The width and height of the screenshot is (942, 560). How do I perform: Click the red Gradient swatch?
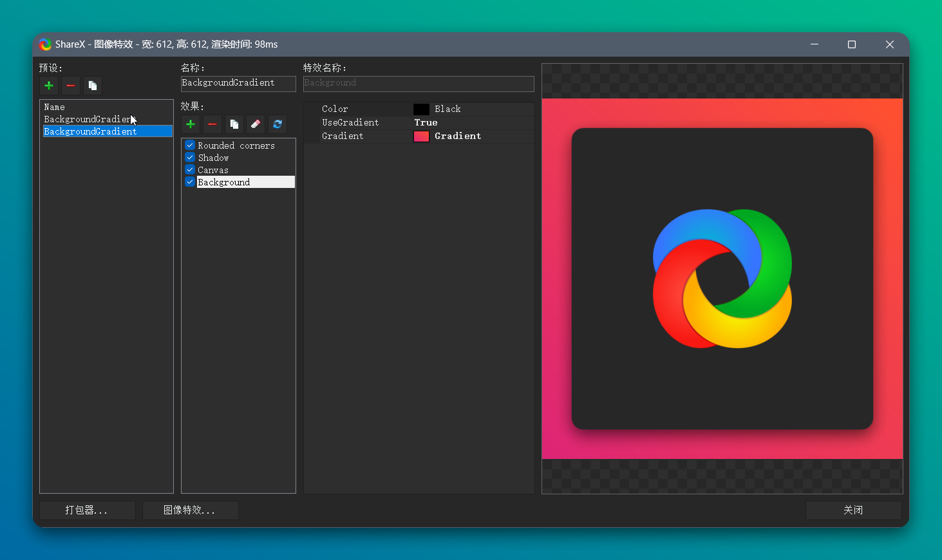(421, 136)
